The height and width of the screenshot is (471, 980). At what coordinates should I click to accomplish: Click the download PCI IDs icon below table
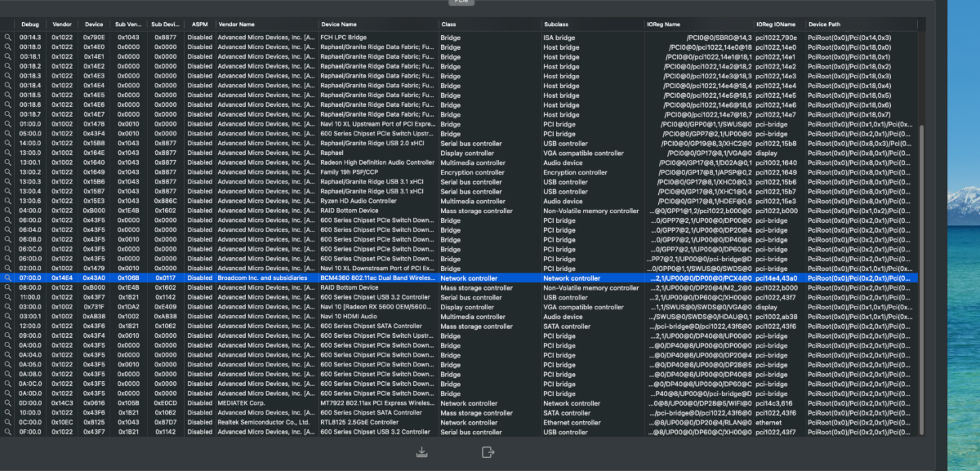(x=422, y=452)
